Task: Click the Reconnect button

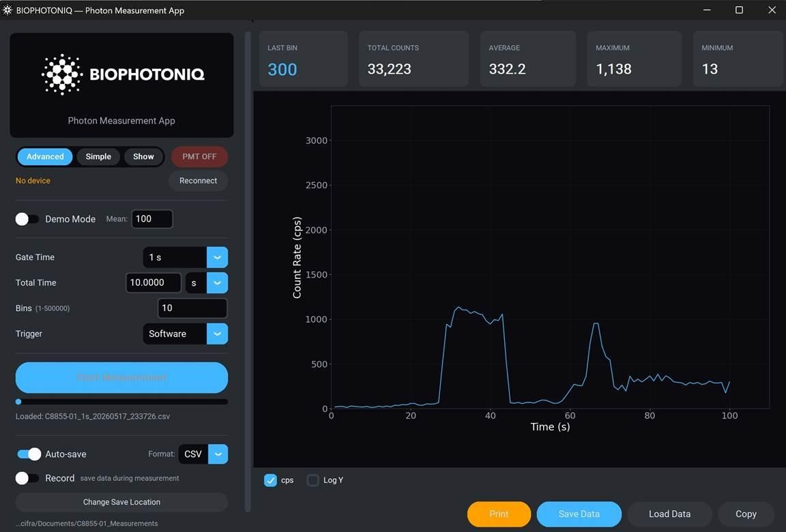Action: tap(198, 181)
